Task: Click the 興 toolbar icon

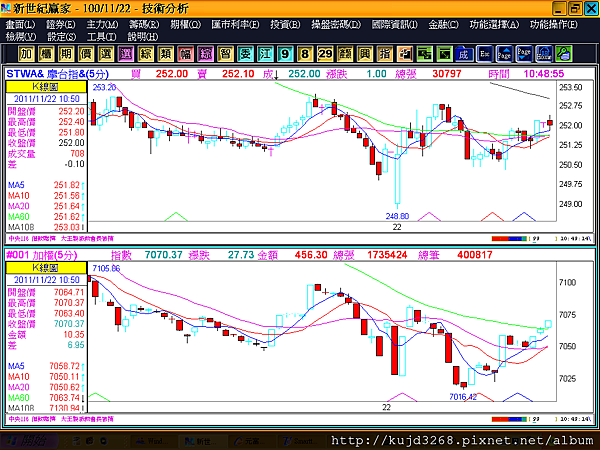Action: click(365, 54)
